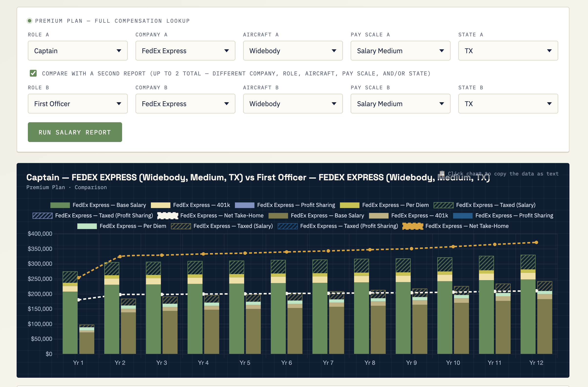
Task: Click the tall green Yr 1 bar
Action: coord(70,323)
